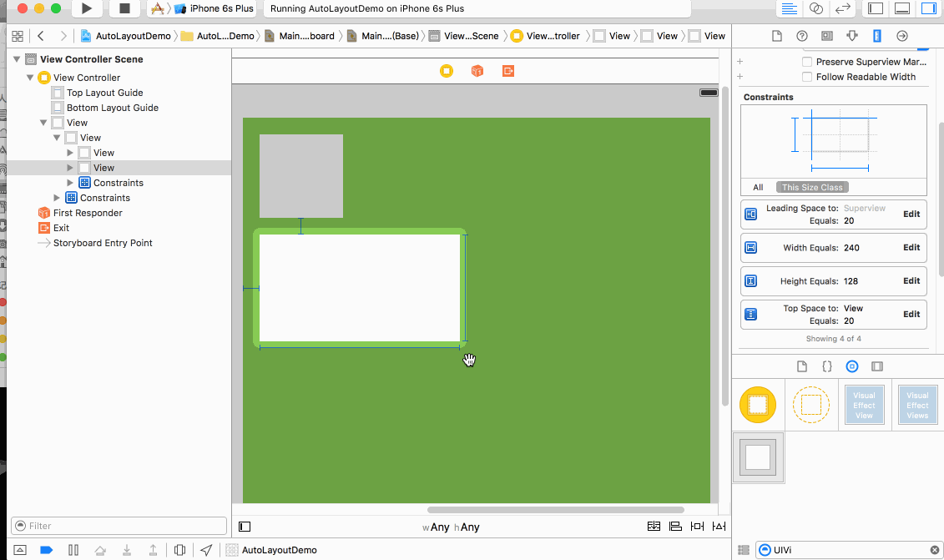Click the Resolve Auto Layout Issues icon
944x560 pixels.
click(x=718, y=527)
